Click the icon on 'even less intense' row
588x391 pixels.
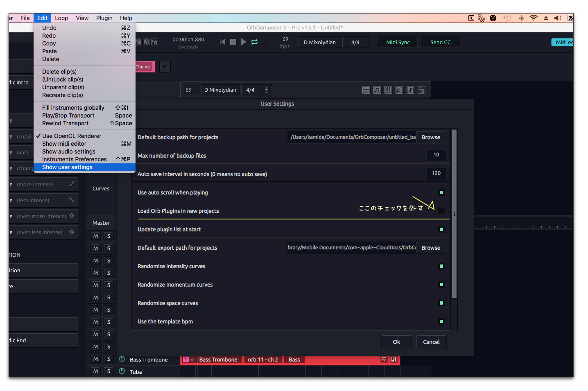tap(72, 232)
